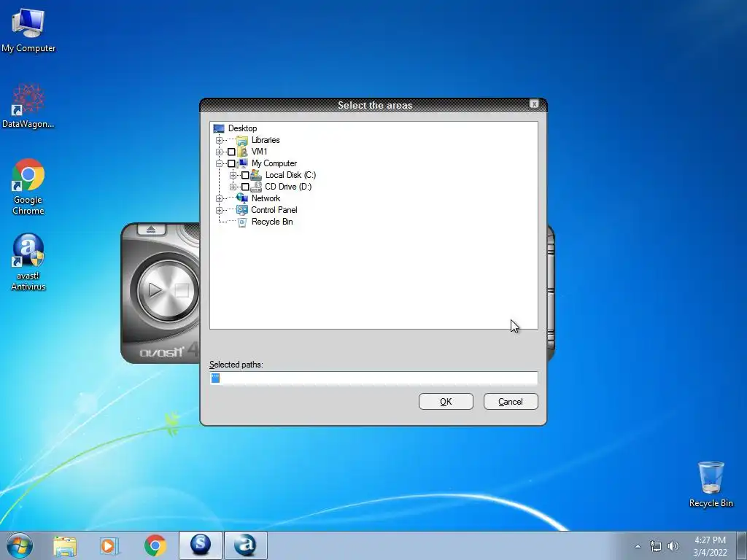Click OK to confirm selected areas
747x560 pixels.
click(446, 402)
